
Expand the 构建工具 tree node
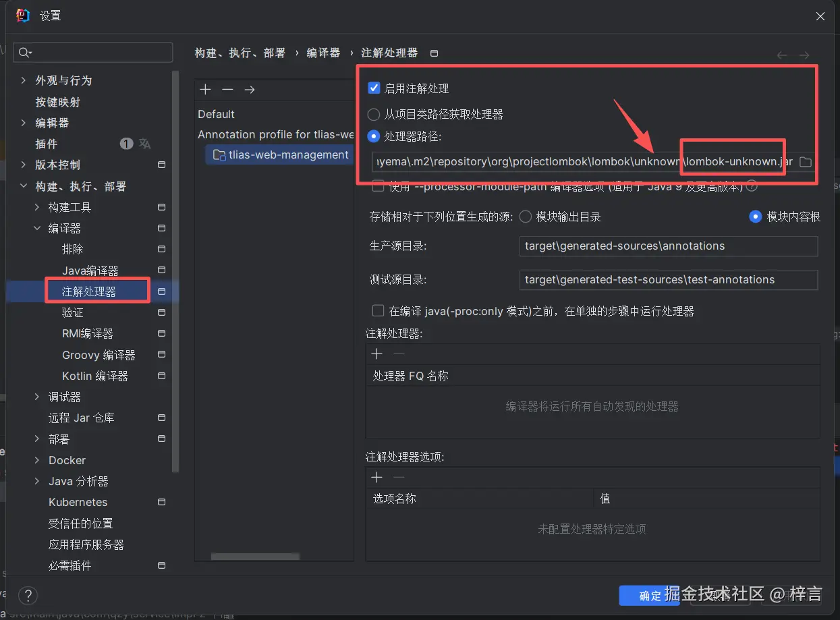coord(37,207)
